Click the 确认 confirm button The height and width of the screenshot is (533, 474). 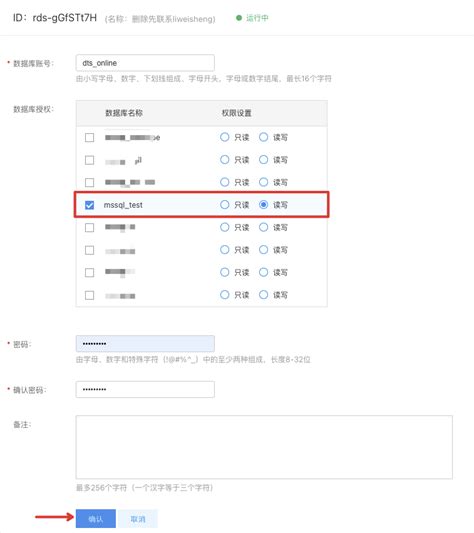(x=96, y=519)
